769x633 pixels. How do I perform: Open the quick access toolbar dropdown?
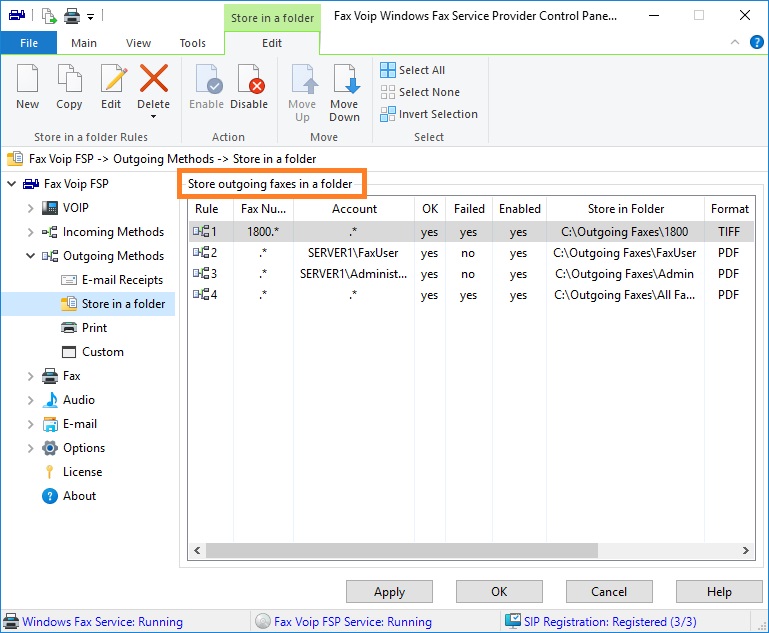[x=91, y=17]
